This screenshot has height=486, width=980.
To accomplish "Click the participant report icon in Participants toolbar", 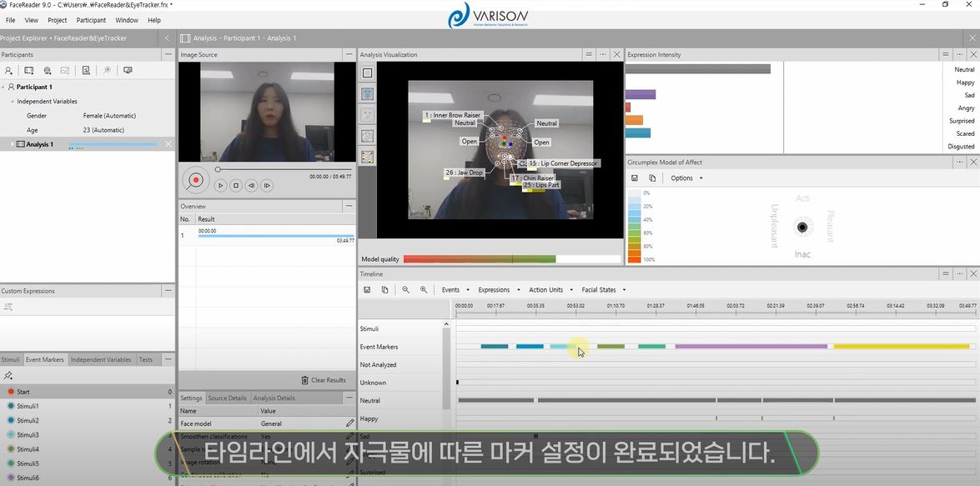I will point(86,71).
